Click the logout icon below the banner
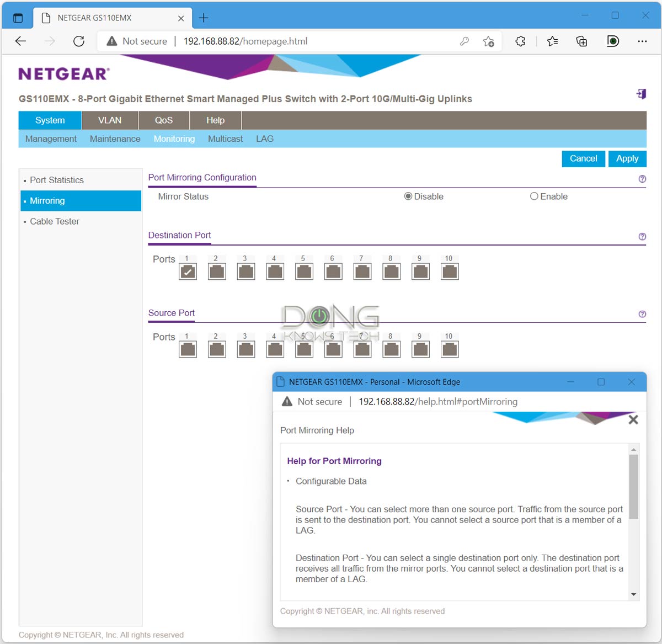 (641, 94)
